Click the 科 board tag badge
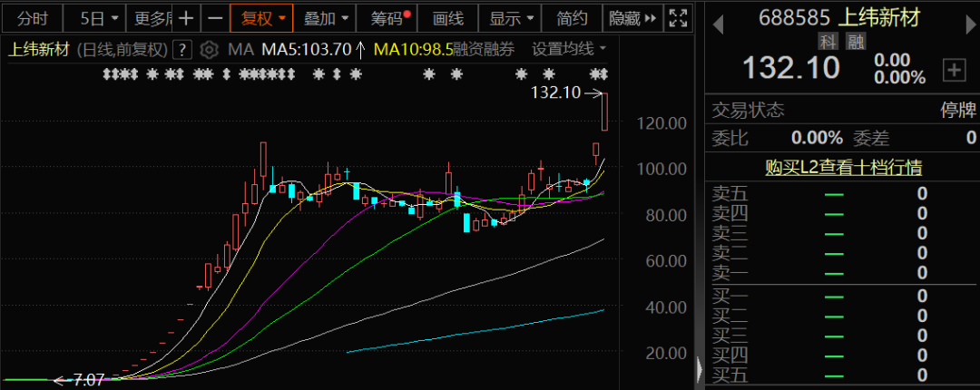The image size is (980, 390). point(827,41)
